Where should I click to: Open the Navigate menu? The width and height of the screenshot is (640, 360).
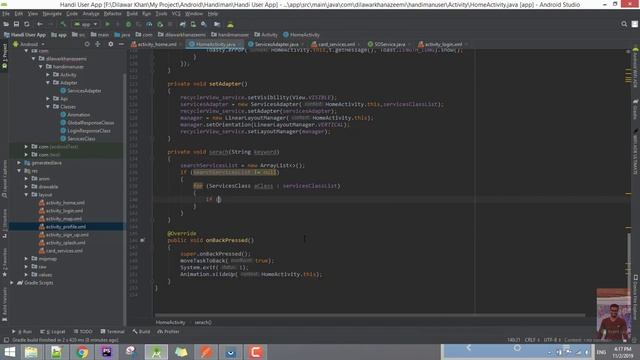[52, 13]
